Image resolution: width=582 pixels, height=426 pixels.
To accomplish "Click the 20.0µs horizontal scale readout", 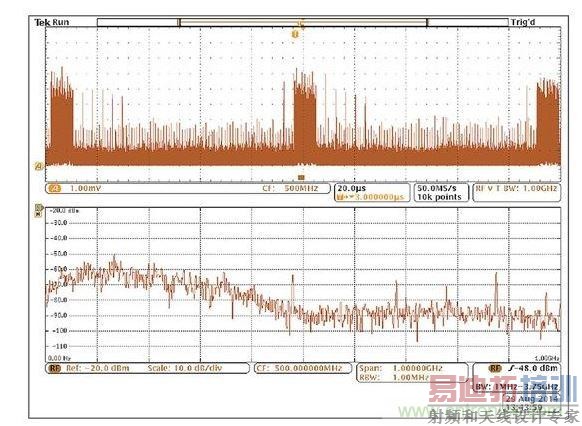I will pos(352,189).
